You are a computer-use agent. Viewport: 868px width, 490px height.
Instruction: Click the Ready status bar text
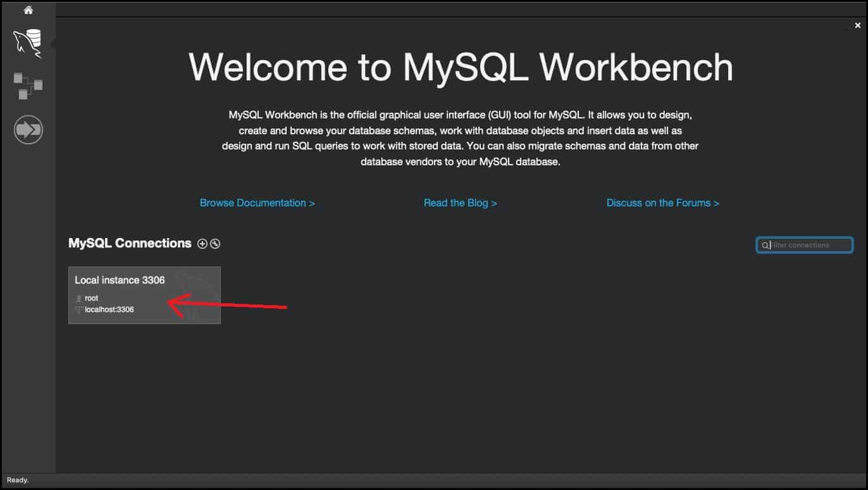tap(18, 481)
